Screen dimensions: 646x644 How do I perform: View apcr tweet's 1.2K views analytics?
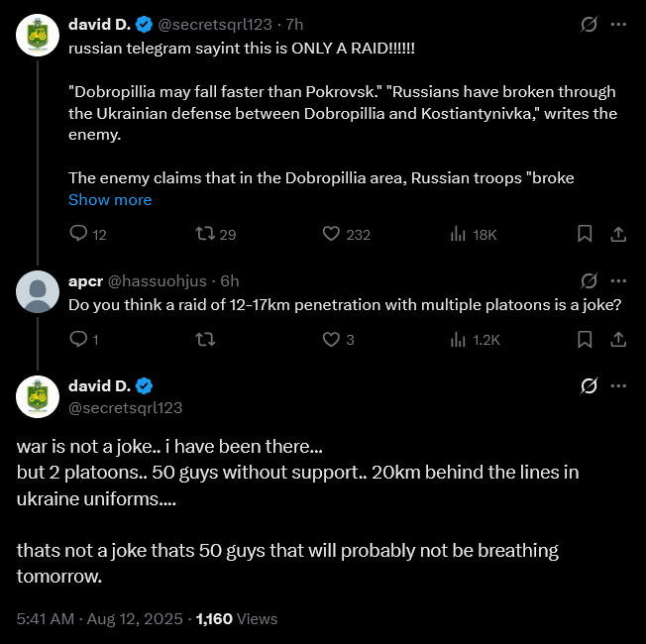click(459, 340)
